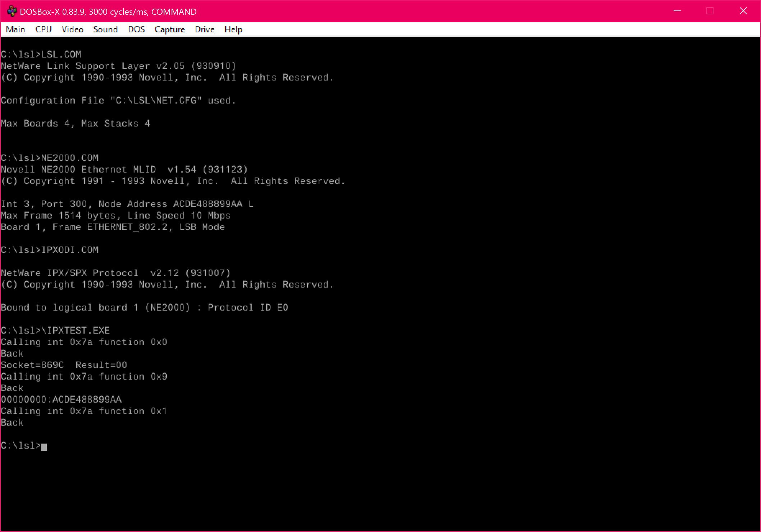761x532 pixels.
Task: Click the DOSBox-X title bar text
Action: click(109, 11)
